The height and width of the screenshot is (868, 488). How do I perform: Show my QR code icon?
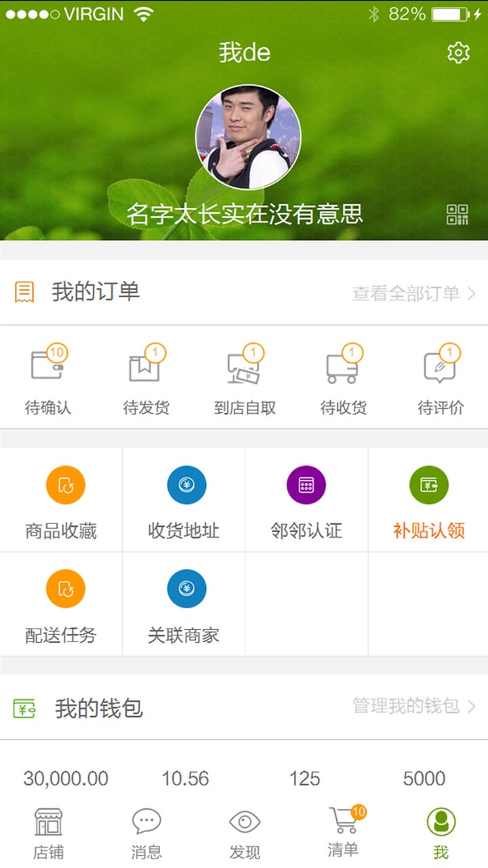(x=457, y=214)
